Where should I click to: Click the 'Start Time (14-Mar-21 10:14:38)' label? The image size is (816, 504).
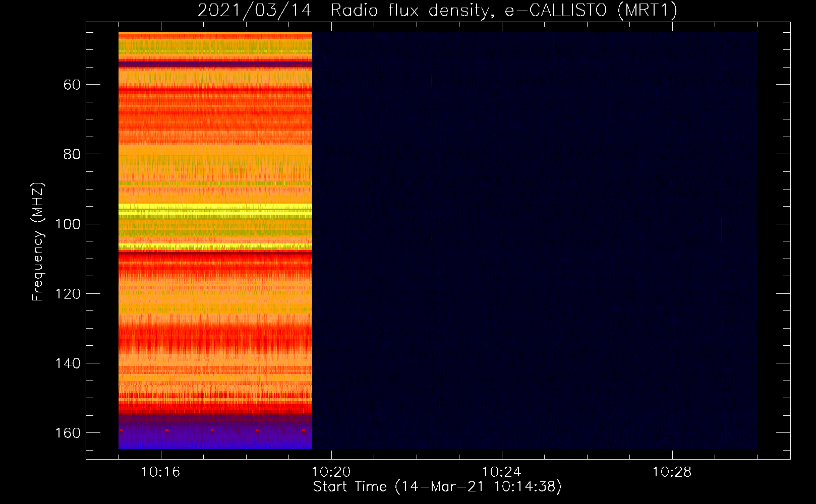437,487
